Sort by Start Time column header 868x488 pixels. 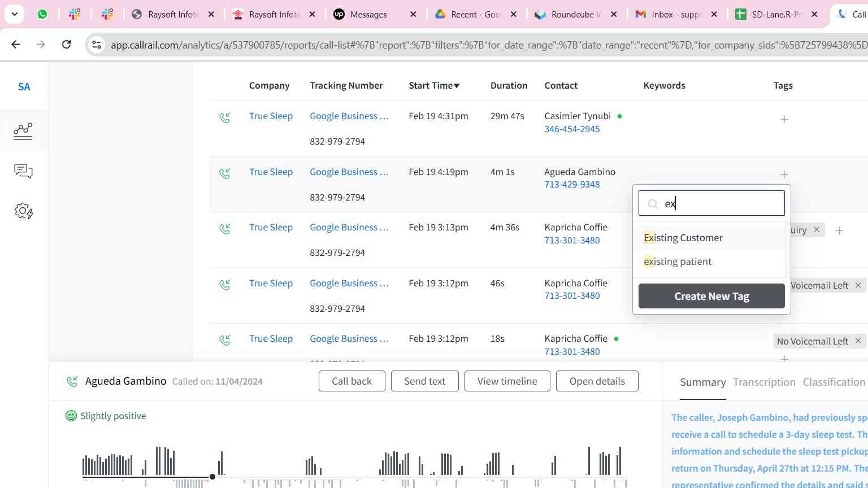coord(434,85)
